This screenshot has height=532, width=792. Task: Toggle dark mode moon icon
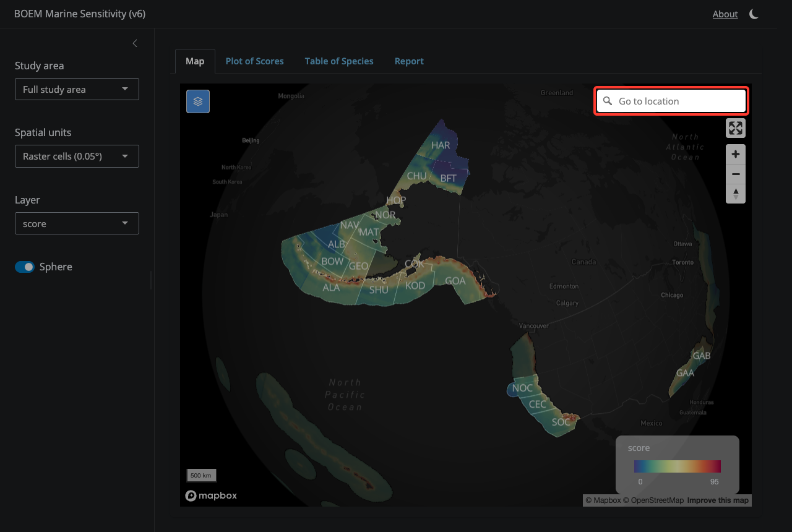(x=754, y=14)
